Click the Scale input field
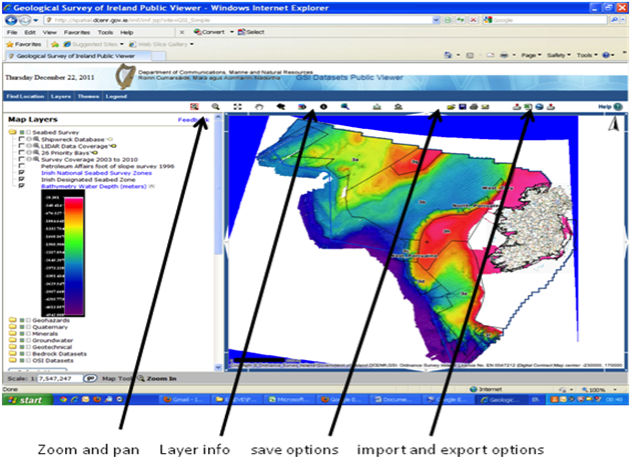 pyautogui.click(x=61, y=380)
